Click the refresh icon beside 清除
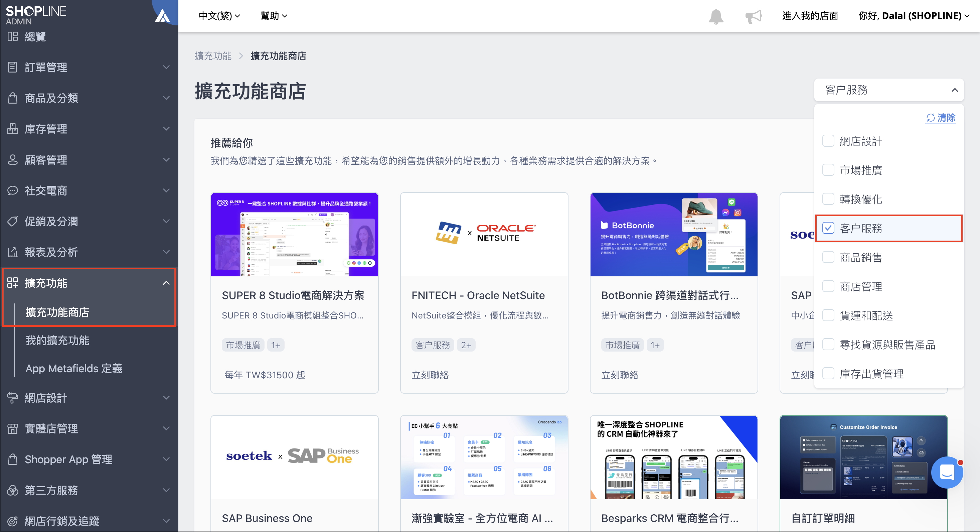The width and height of the screenshot is (980, 532). (931, 118)
